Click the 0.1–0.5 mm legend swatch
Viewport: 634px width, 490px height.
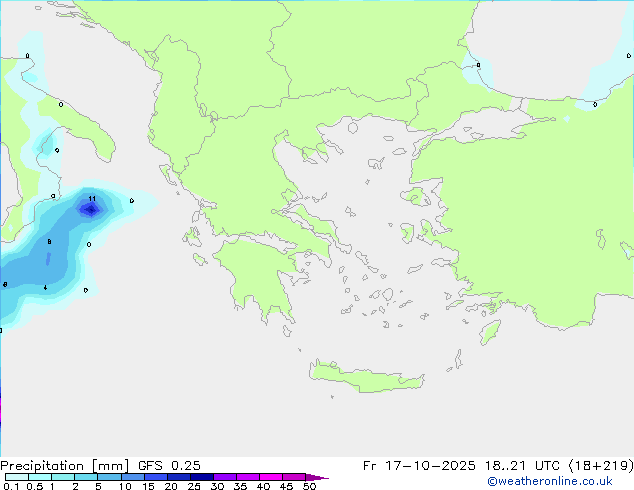click(17, 477)
